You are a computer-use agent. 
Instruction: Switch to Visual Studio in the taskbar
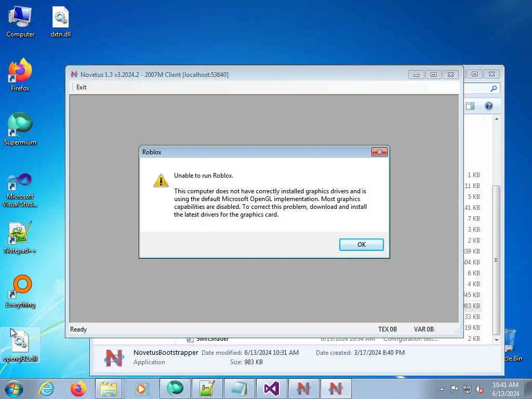[271, 389]
